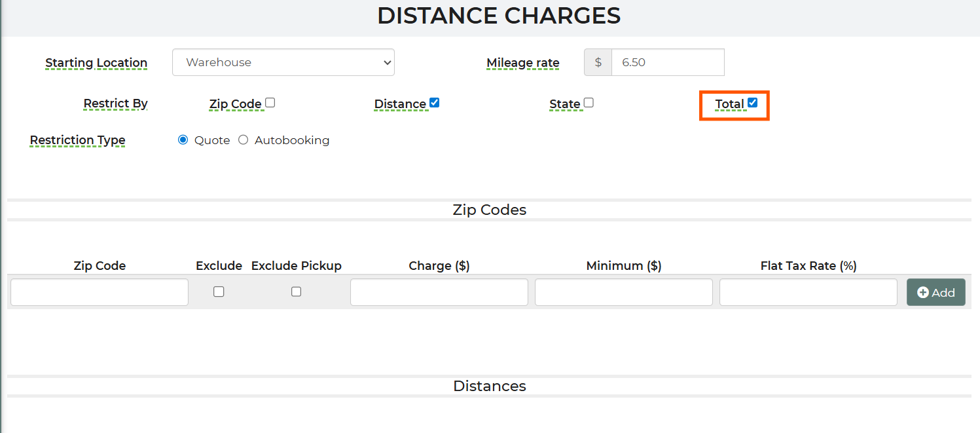Click the Flat Tax Rate (%) field
This screenshot has height=433, width=980.
808,292
